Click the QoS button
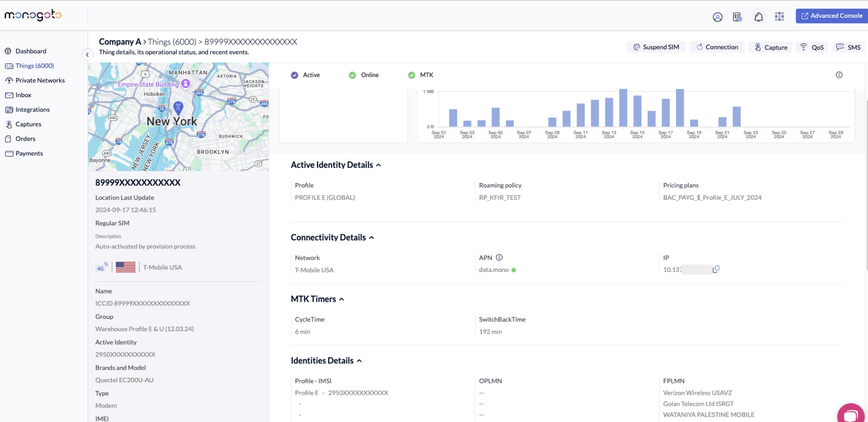Image resolution: width=868 pixels, height=422 pixels. pyautogui.click(x=812, y=47)
